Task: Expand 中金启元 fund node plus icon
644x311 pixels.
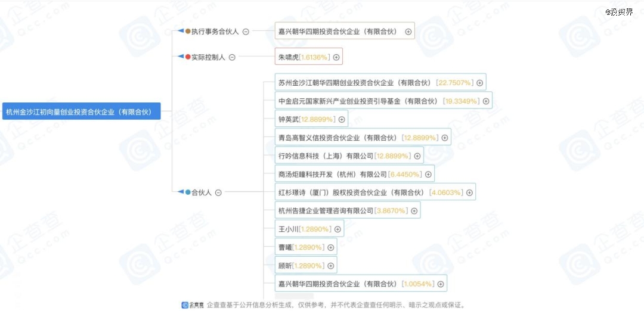Action: 486,101
